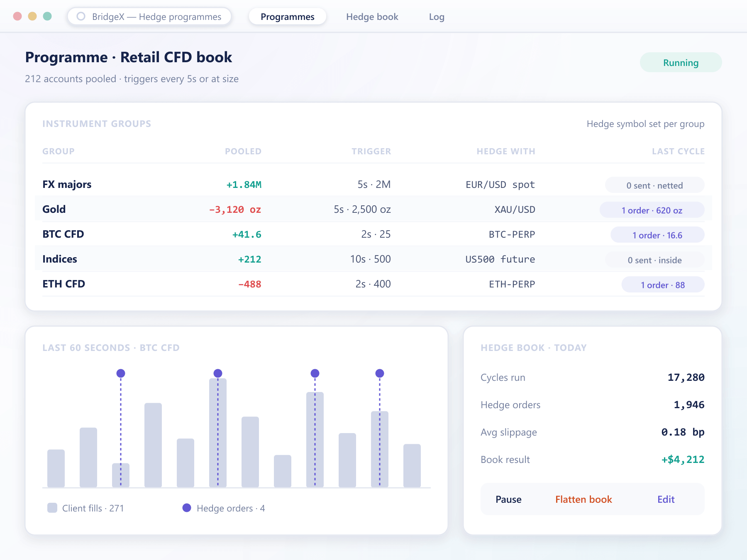Click the BridgeX — Hedge programmes title field
The height and width of the screenshot is (560, 747).
pos(149,17)
